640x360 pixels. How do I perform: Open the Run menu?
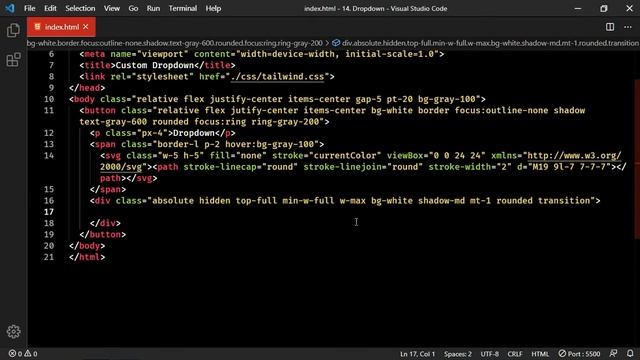click(x=153, y=8)
